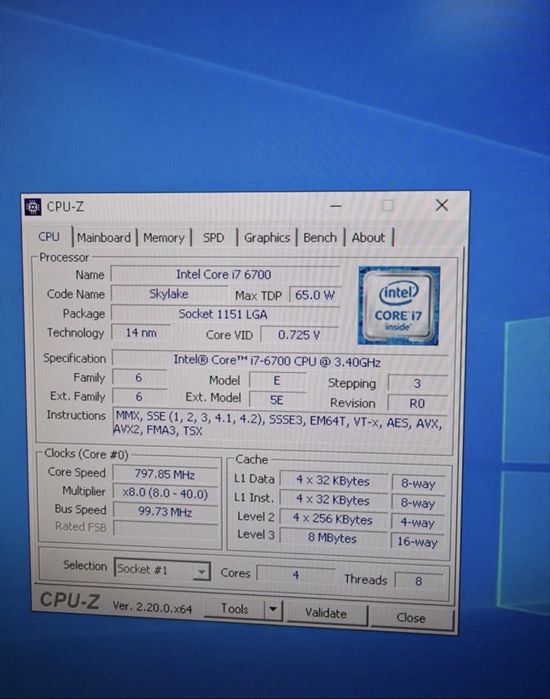Click the Close button at bottom
The image size is (550, 699).
(x=411, y=618)
